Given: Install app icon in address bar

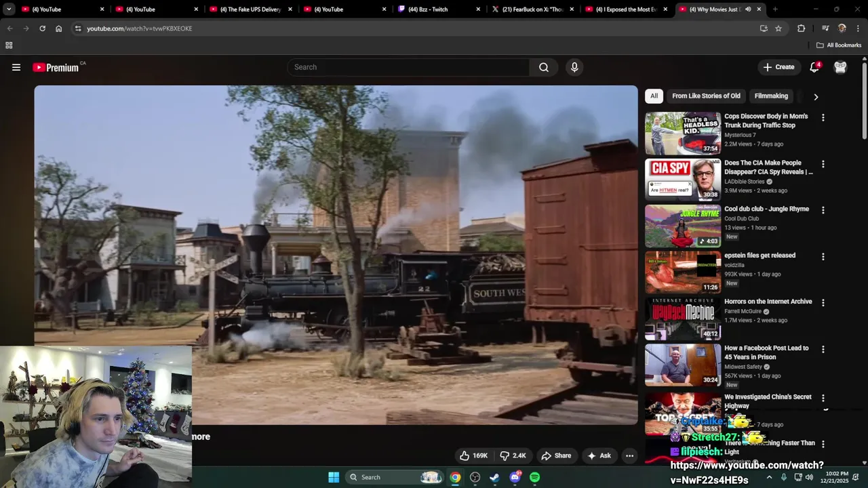Looking at the screenshot, I should pos(764,28).
